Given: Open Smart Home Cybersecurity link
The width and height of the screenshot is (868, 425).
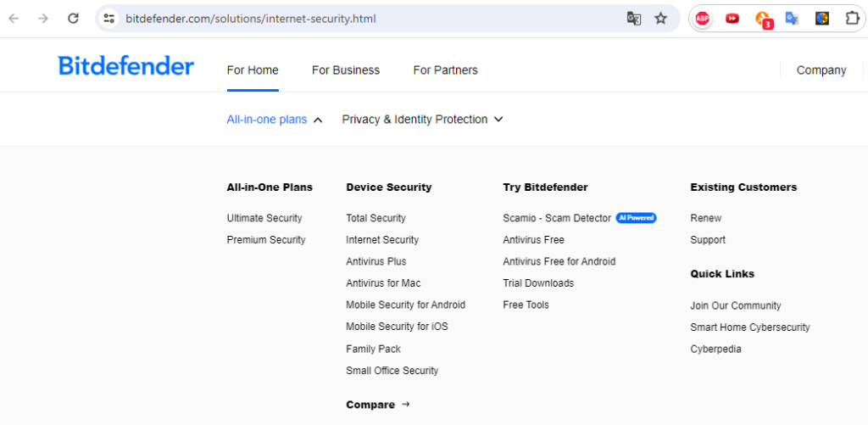Looking at the screenshot, I should point(750,327).
